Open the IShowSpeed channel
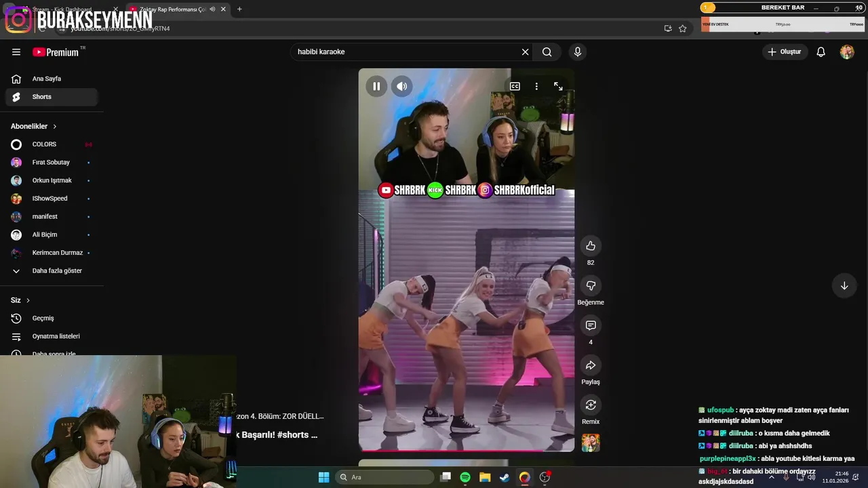Viewport: 868px width, 488px height. click(x=52, y=199)
